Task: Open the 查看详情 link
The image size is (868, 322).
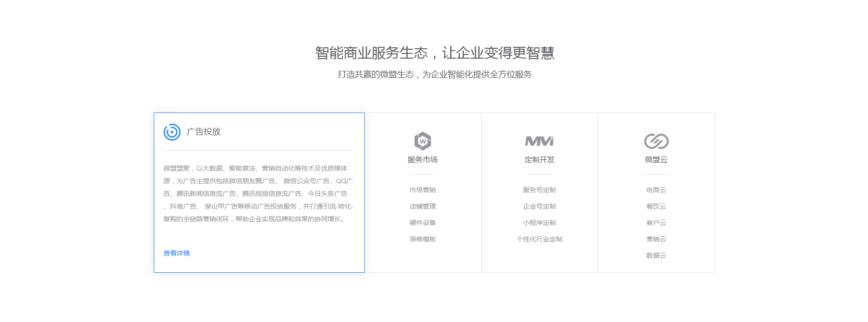Action: click(176, 253)
